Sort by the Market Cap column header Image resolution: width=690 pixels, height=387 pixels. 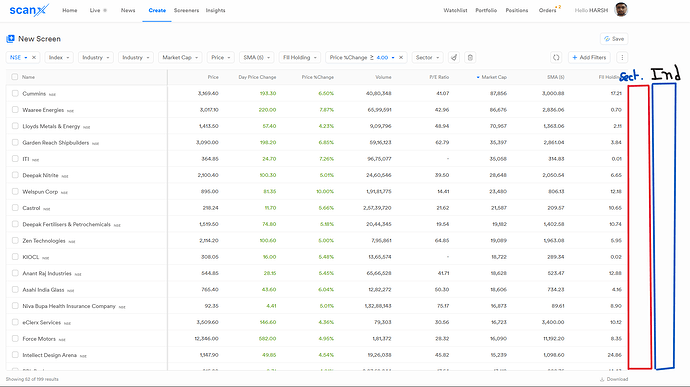pos(492,77)
